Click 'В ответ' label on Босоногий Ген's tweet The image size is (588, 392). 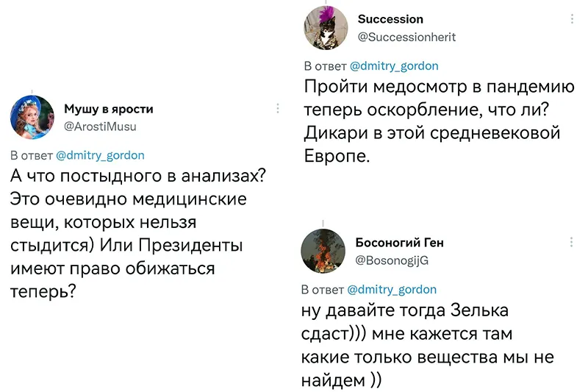tap(323, 290)
